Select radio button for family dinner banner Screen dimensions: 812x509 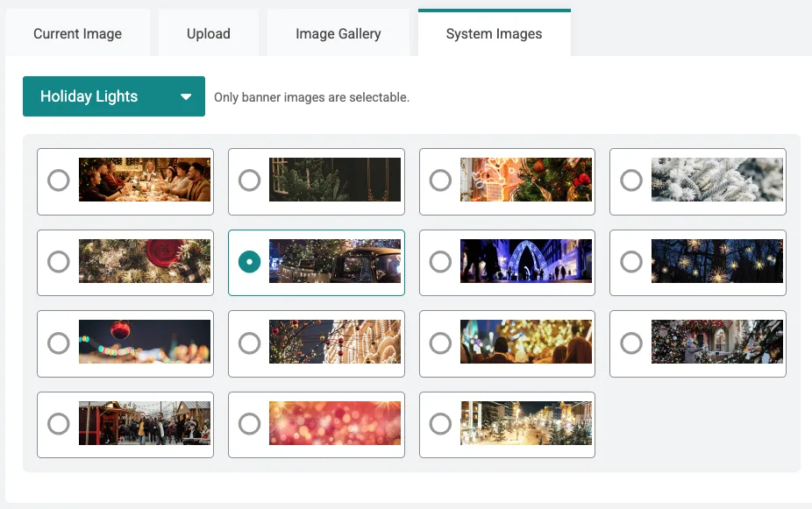[59, 180]
